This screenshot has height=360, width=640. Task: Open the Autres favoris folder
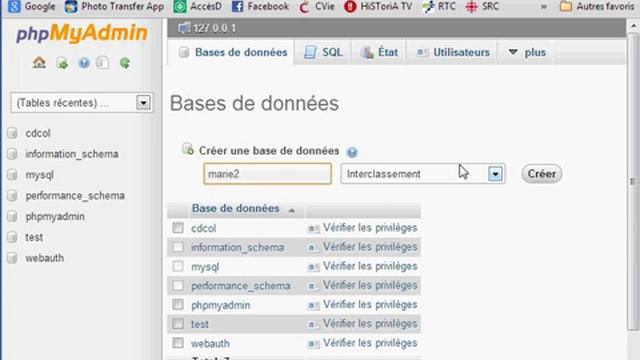(597, 7)
